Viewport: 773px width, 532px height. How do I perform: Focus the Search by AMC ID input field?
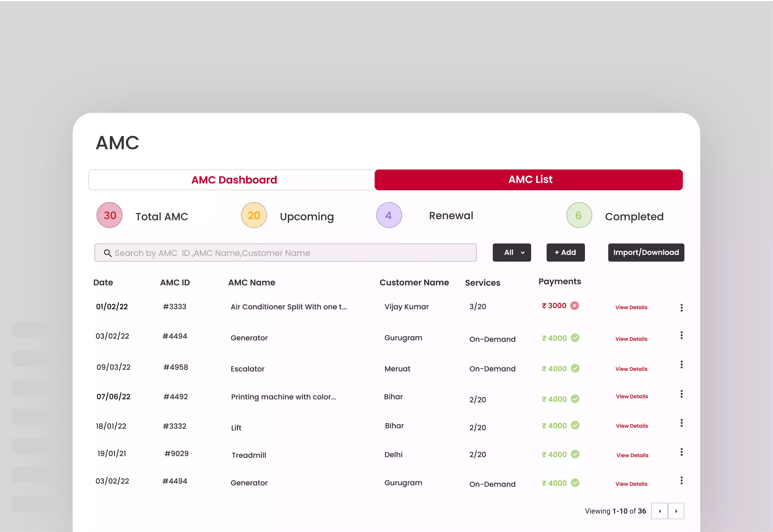click(x=285, y=253)
